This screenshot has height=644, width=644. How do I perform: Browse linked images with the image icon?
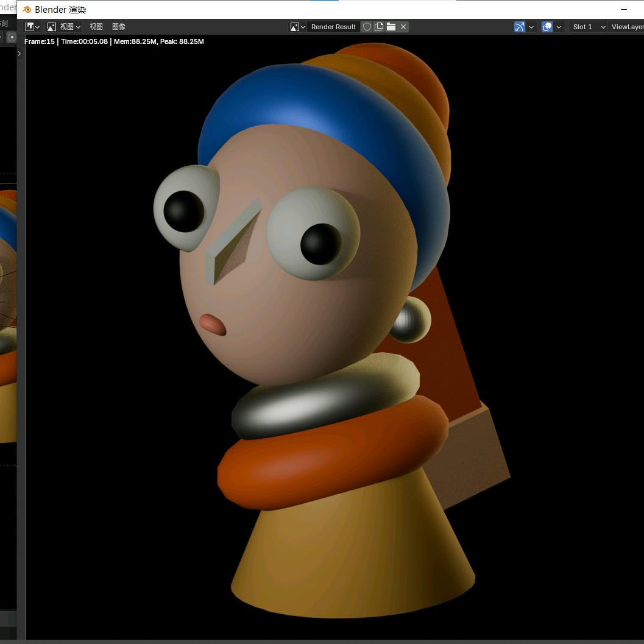(x=297, y=27)
